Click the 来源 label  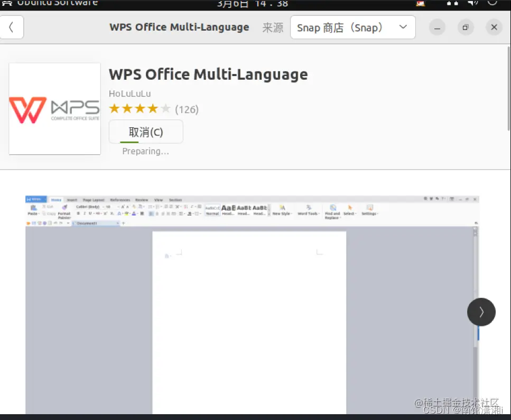point(273,27)
